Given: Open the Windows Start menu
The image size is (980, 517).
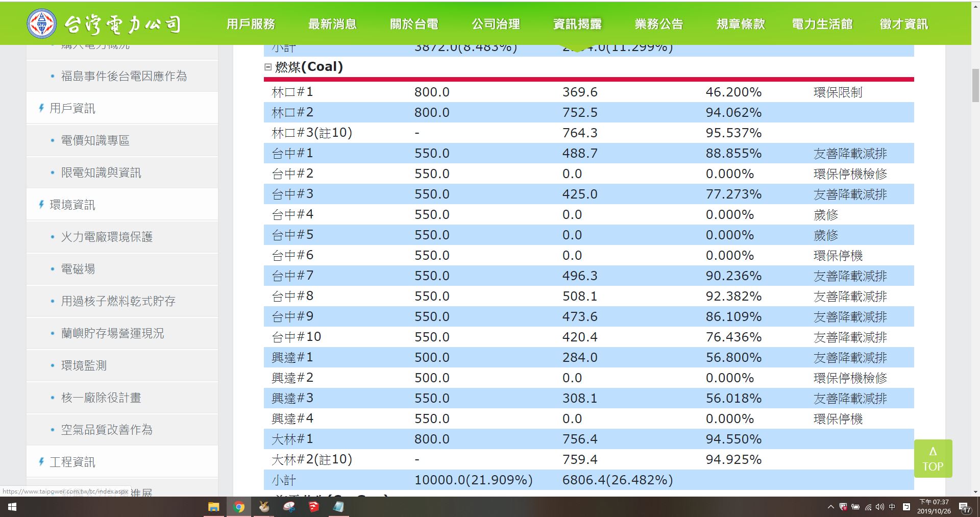Looking at the screenshot, I should pos(12,507).
